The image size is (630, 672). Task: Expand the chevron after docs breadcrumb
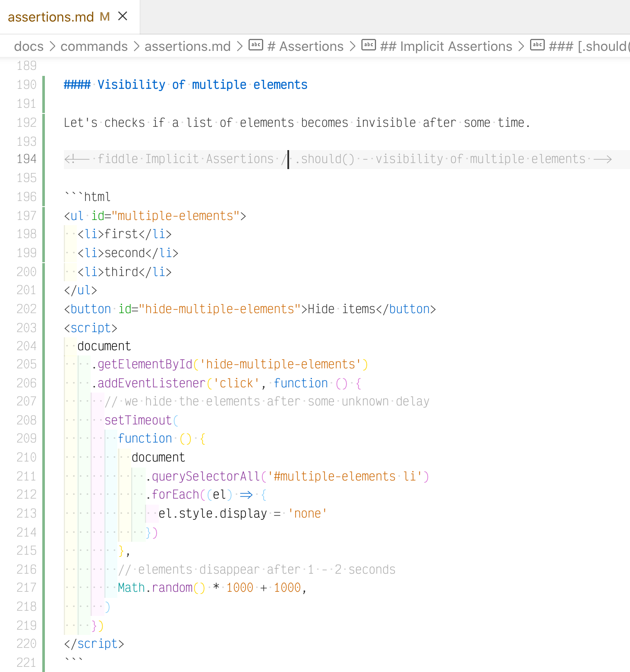(x=52, y=46)
